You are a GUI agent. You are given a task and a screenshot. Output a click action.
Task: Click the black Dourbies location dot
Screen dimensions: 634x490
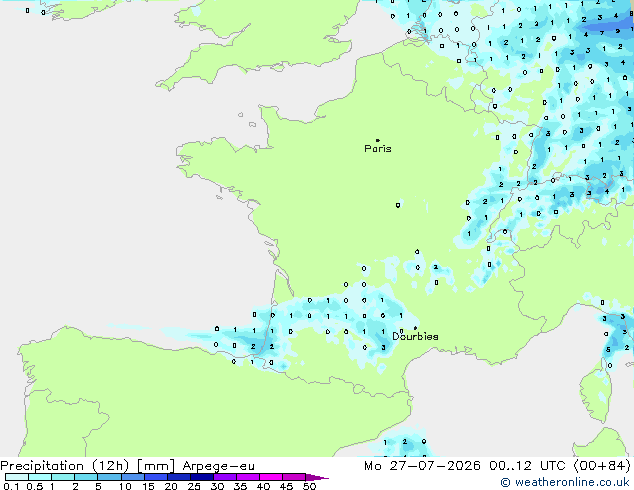point(415,328)
